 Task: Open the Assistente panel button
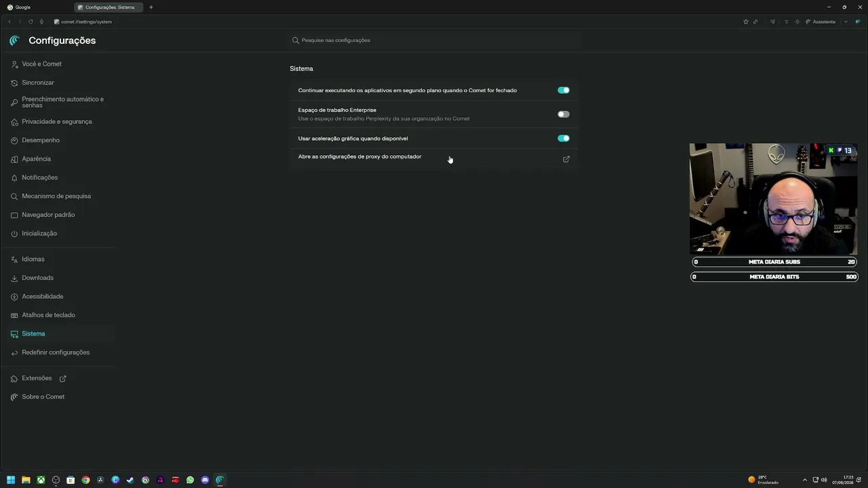(x=821, y=22)
